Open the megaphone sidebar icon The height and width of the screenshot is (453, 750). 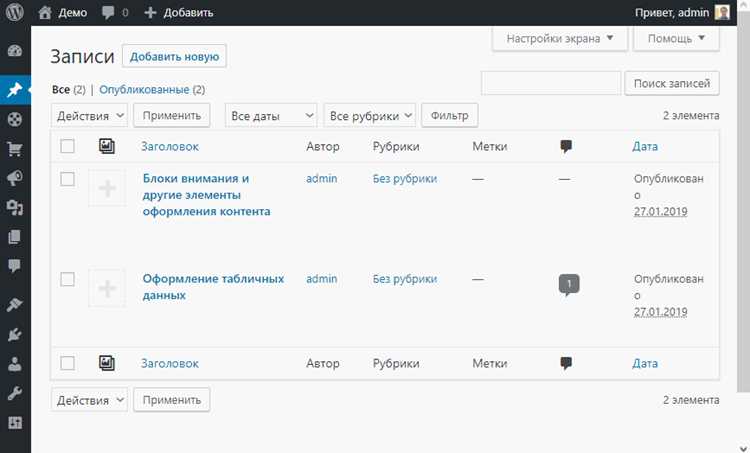pyautogui.click(x=15, y=178)
